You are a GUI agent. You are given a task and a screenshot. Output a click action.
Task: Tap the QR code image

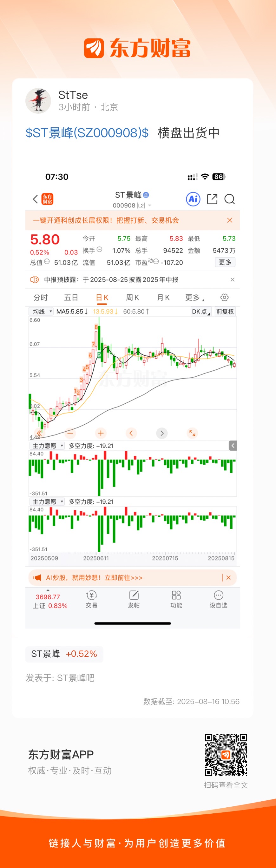pos(226,755)
